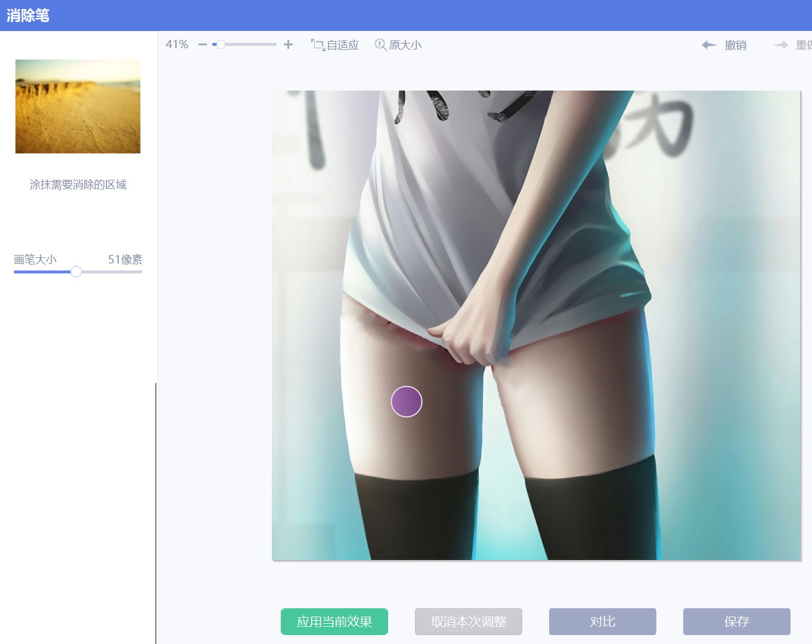Image resolution: width=812 pixels, height=644 pixels.
Task: Click the 消除笔 title text
Action: [x=28, y=15]
